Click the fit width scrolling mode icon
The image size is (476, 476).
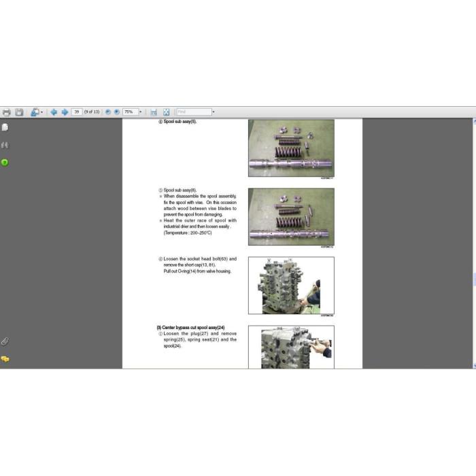[154, 112]
